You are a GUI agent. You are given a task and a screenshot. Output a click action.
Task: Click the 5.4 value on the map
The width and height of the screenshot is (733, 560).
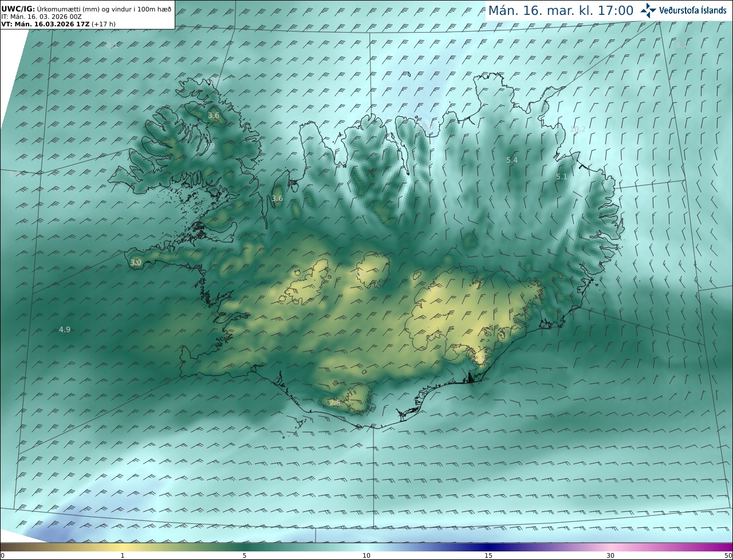click(x=512, y=160)
